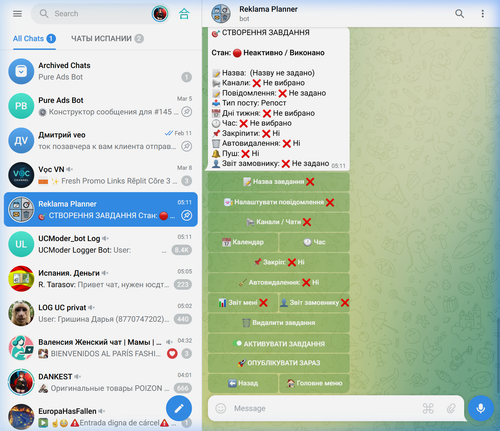Viewport: 500px width, 431px height.
Task: Open the Календар button
Action: coord(243,242)
